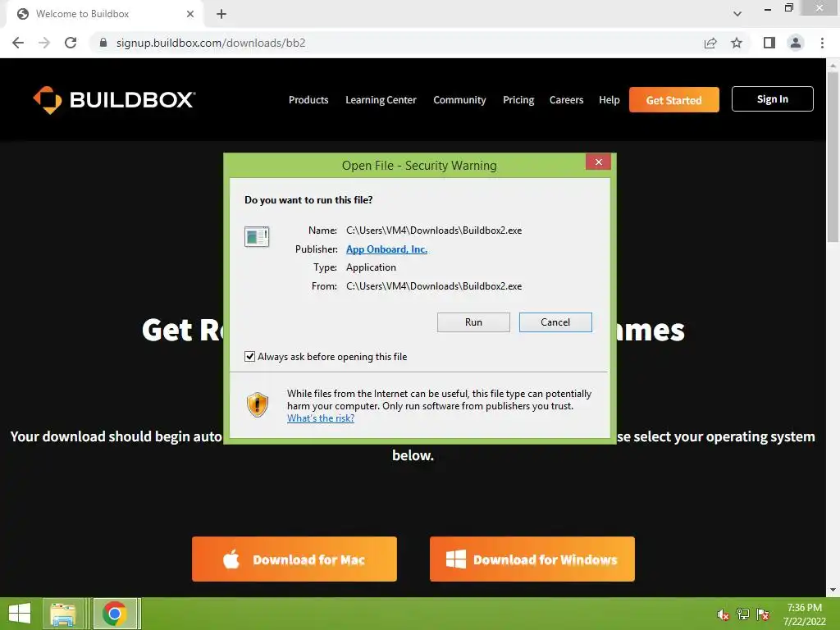This screenshot has height=630, width=840.
Task: Open File Explorer from the taskbar
Action: pyautogui.click(x=62, y=614)
